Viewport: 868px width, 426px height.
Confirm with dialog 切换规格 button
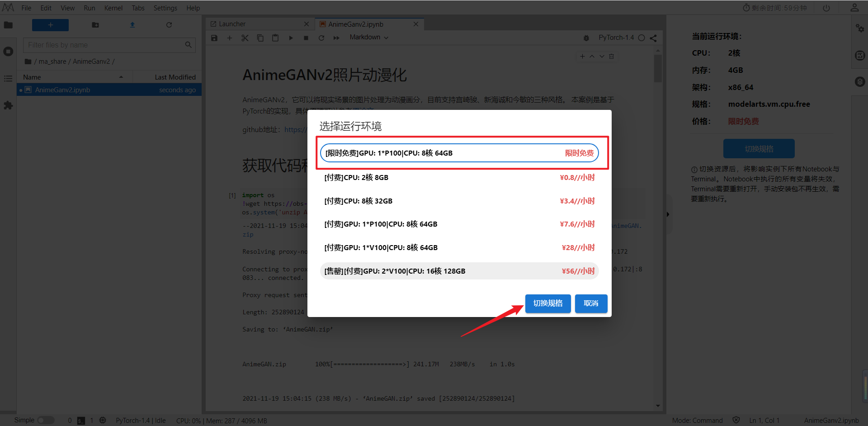548,303
